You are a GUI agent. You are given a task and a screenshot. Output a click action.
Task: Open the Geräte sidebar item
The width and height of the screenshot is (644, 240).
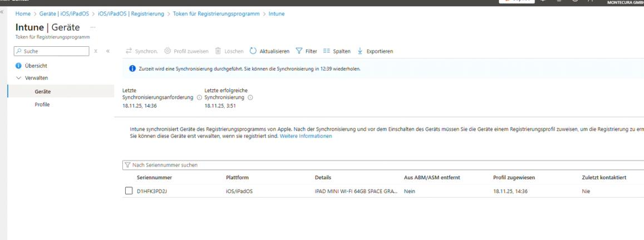pyautogui.click(x=61, y=91)
